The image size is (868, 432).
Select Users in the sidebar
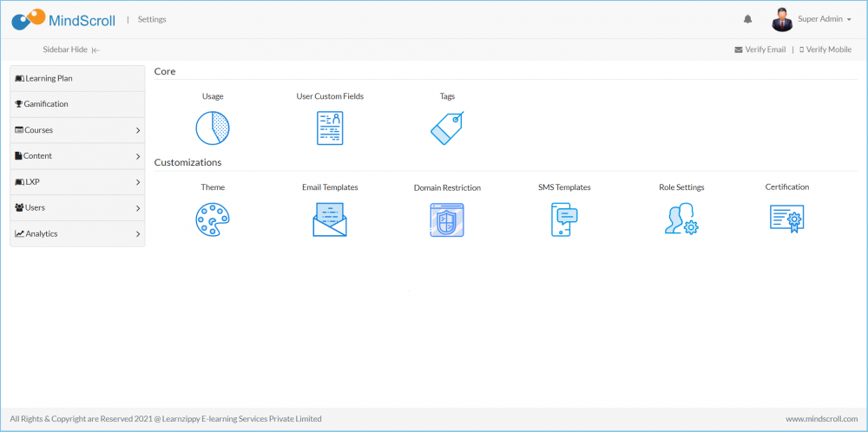pyautogui.click(x=77, y=208)
